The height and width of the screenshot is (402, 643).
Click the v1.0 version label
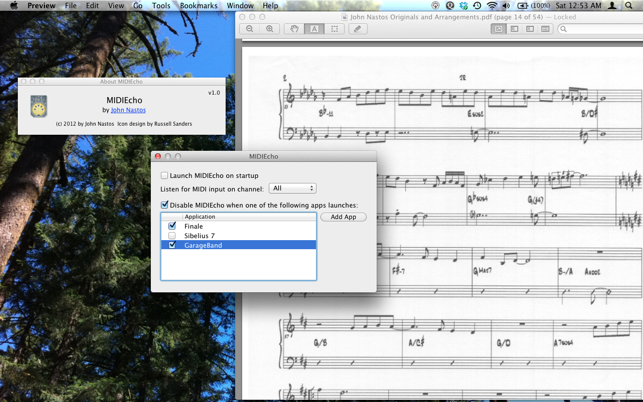click(214, 93)
